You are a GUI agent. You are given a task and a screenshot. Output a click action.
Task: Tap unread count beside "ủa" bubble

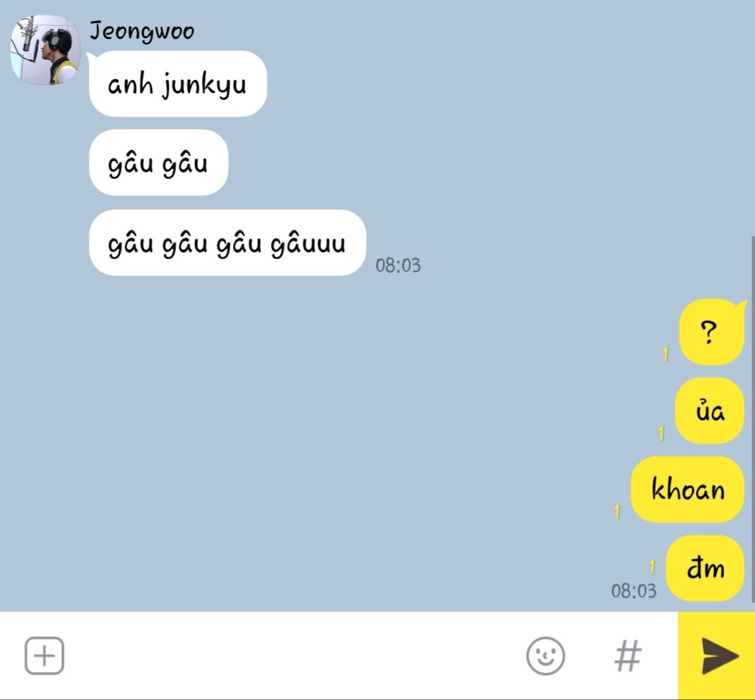tap(661, 433)
